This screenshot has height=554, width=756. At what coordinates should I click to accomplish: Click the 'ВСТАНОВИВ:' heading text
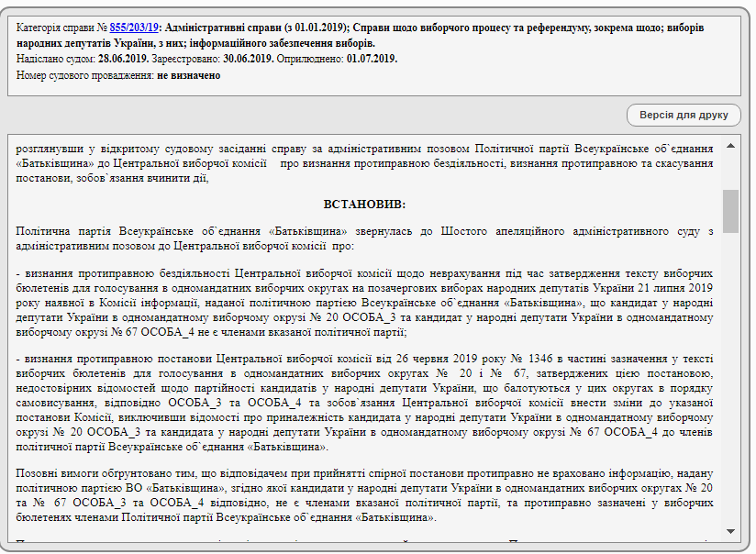pyautogui.click(x=364, y=205)
